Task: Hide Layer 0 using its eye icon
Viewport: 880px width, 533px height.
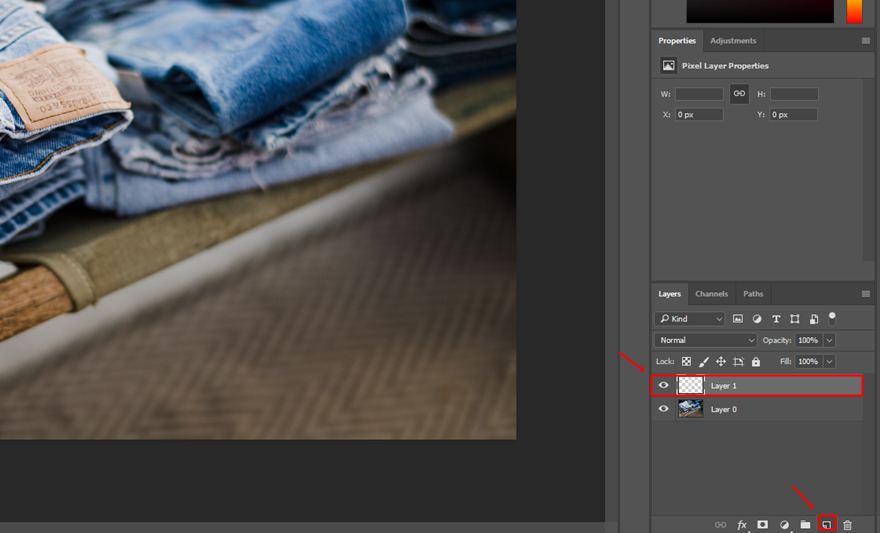Action: [x=663, y=409]
